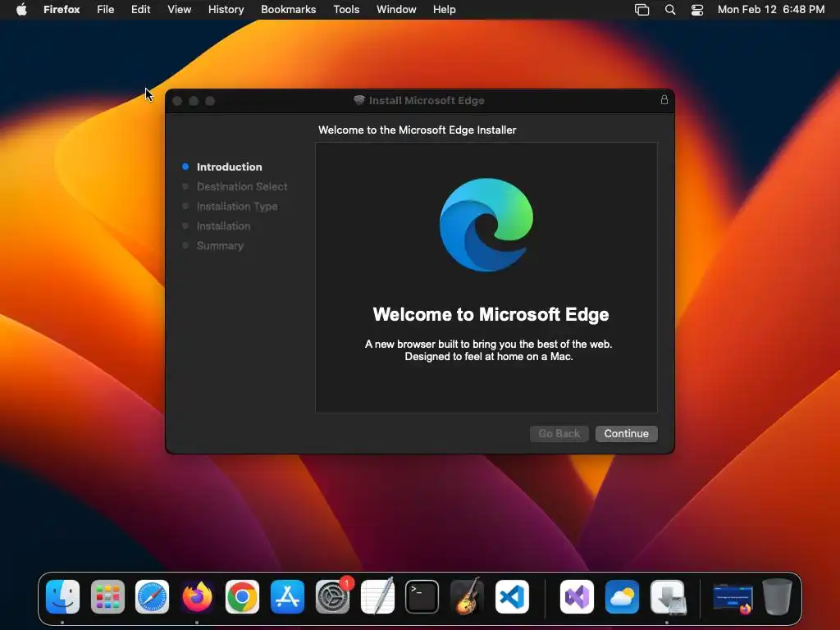The width and height of the screenshot is (840, 630).
Task: Switch to the Installer app in Dock
Action: point(667,596)
